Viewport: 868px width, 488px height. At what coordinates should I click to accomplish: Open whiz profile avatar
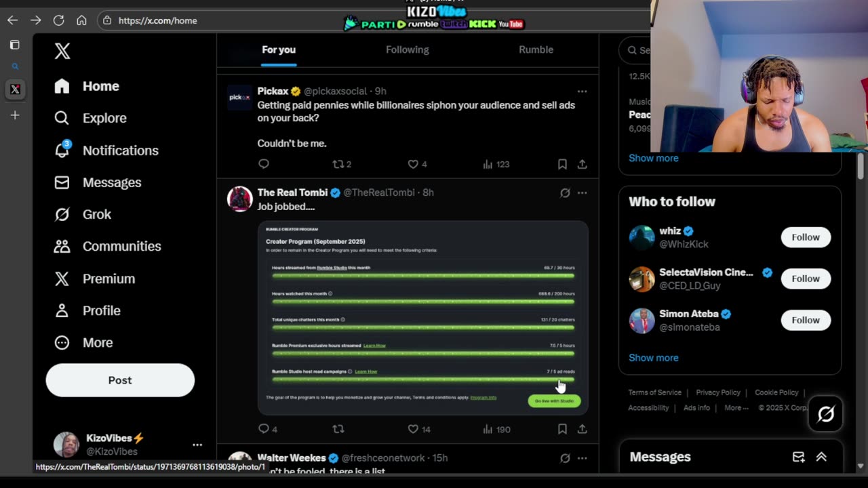click(642, 237)
